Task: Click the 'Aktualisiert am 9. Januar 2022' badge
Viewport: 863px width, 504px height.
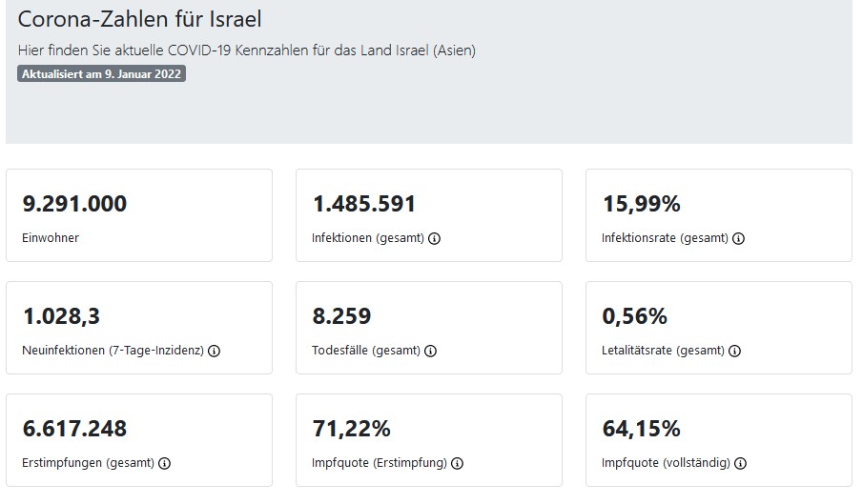Action: pos(101,74)
